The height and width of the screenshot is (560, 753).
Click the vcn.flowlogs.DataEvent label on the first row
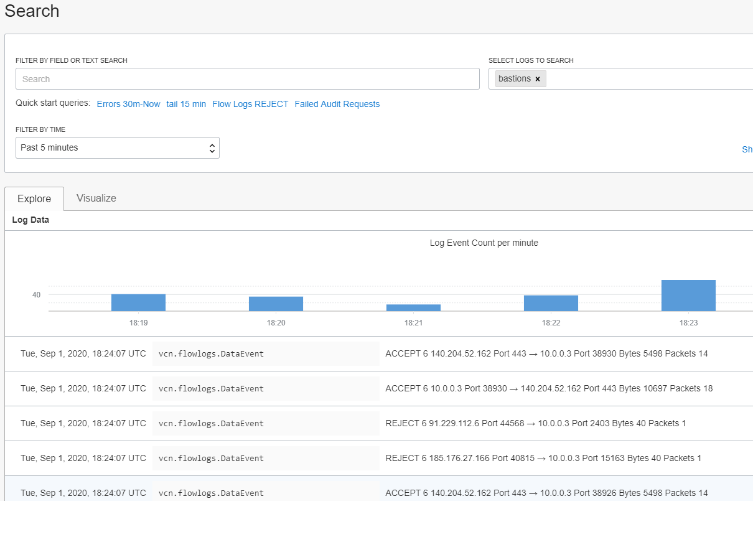coord(212,353)
